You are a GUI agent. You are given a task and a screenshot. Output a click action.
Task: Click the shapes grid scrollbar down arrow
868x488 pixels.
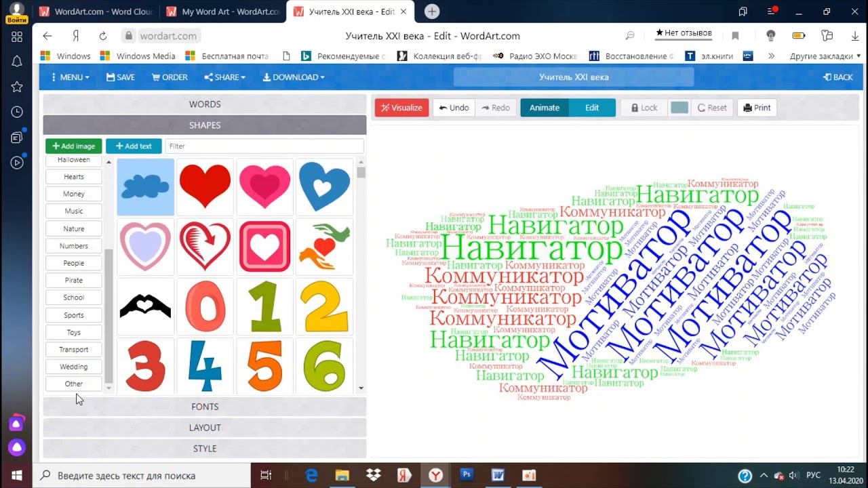coord(361,388)
